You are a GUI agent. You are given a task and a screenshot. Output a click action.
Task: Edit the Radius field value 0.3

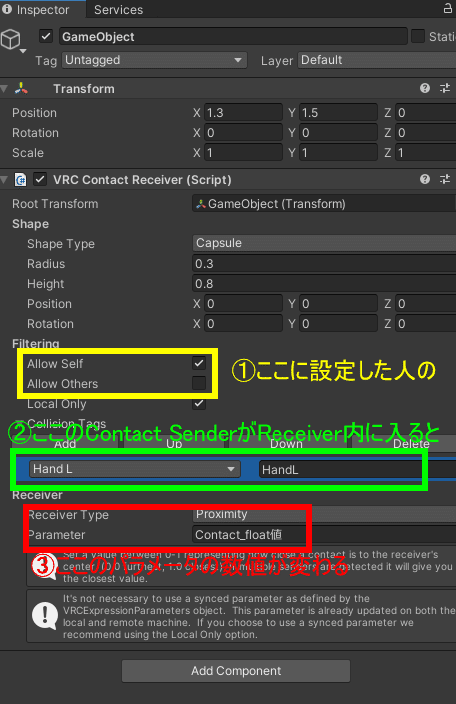[324, 264]
